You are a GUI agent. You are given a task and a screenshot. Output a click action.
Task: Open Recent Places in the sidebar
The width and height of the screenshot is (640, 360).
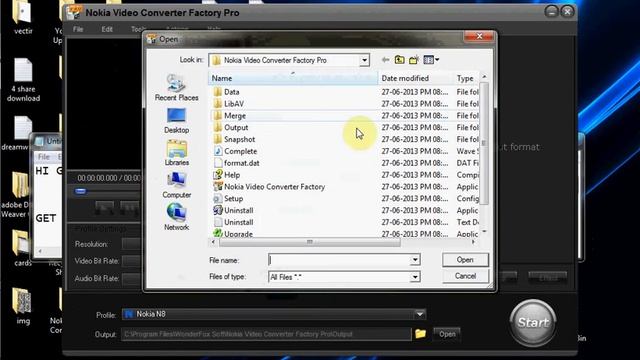click(176, 88)
